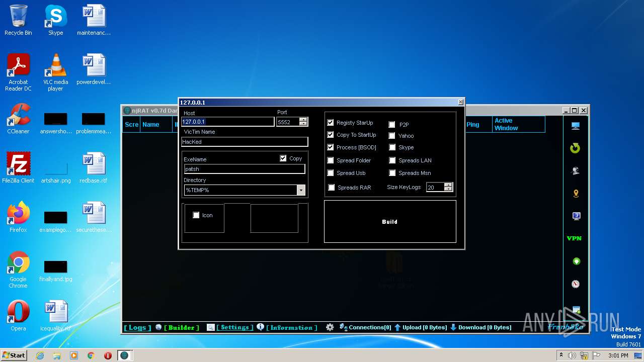Click the green VPN sidebar icon
The height and width of the screenshot is (362, 644).
point(574,238)
